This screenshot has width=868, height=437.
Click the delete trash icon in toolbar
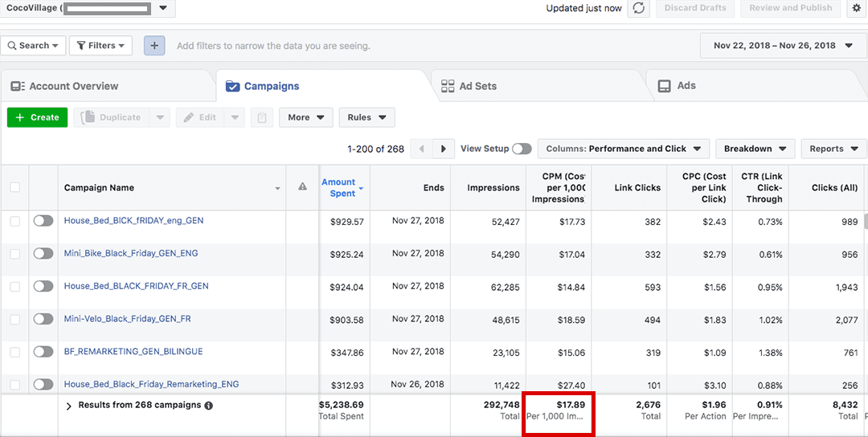point(261,117)
